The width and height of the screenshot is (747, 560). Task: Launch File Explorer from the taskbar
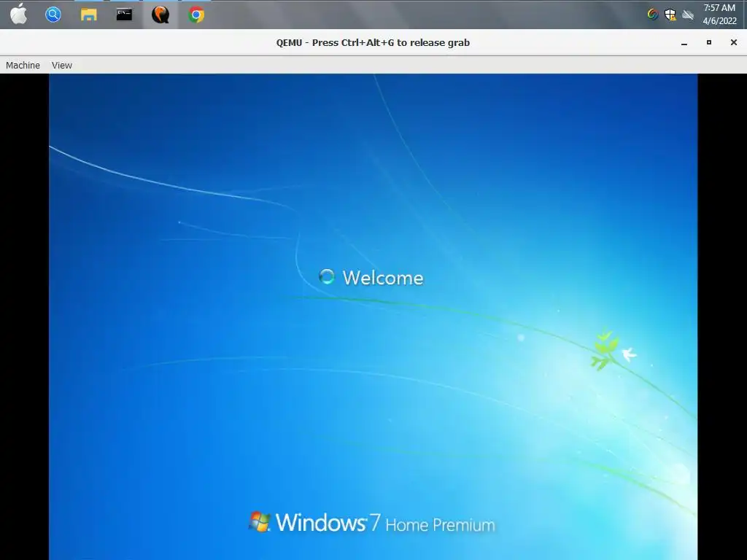88,15
